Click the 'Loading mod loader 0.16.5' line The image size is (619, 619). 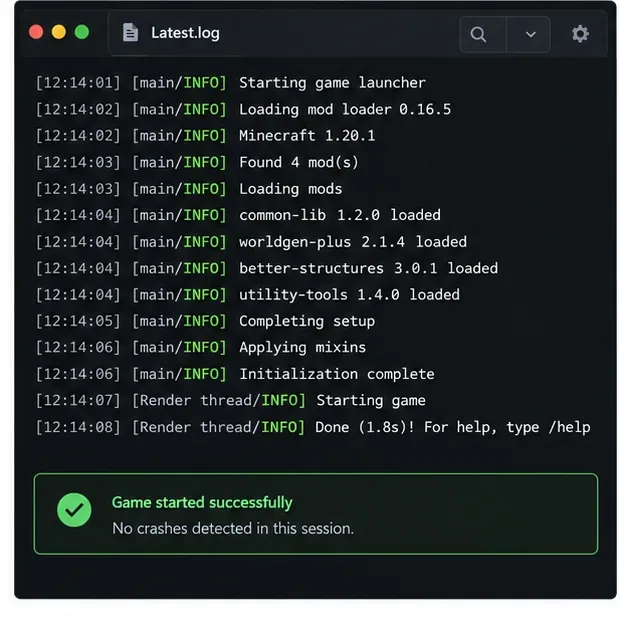pos(243,109)
